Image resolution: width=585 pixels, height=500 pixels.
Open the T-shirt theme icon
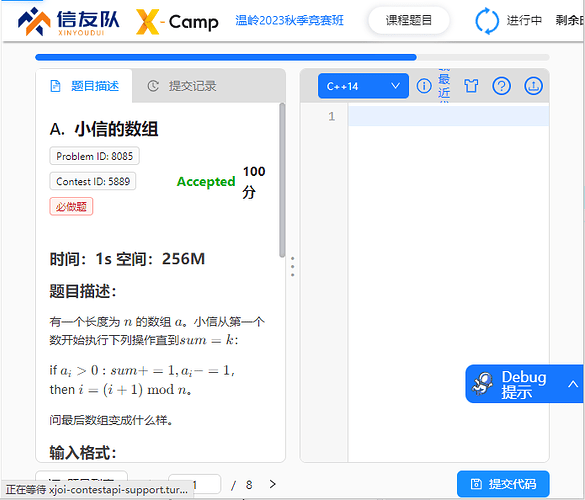(x=471, y=86)
